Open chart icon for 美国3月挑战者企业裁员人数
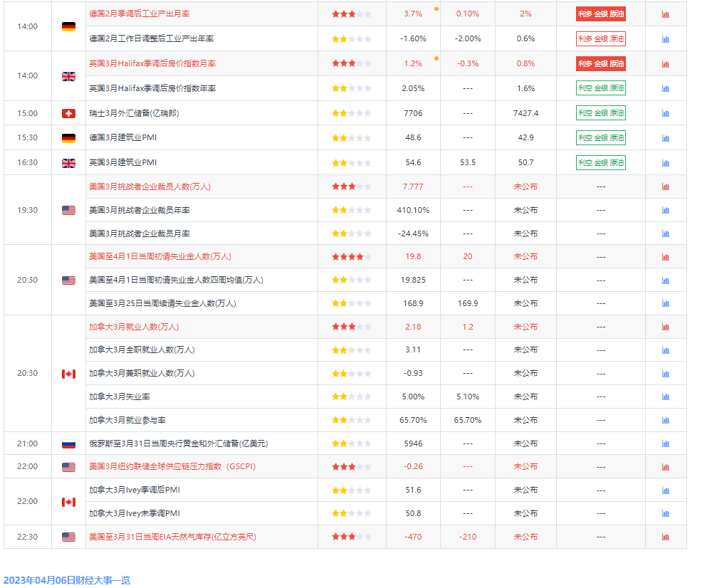 [x=665, y=187]
